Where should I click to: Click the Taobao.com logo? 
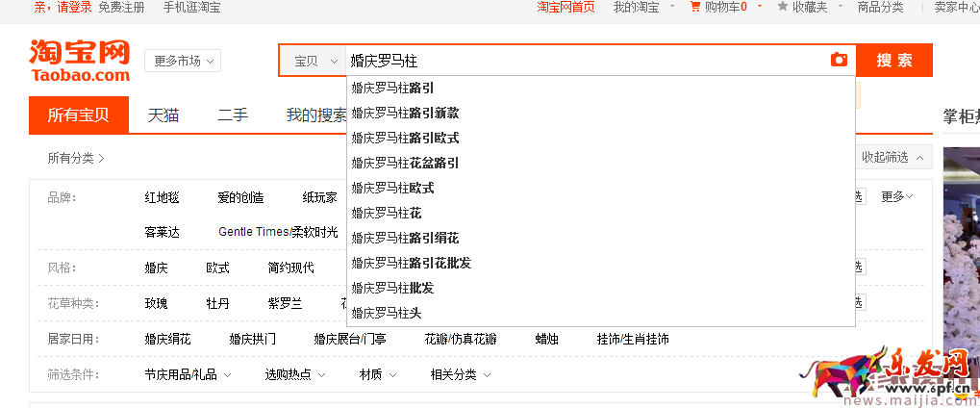[80, 61]
